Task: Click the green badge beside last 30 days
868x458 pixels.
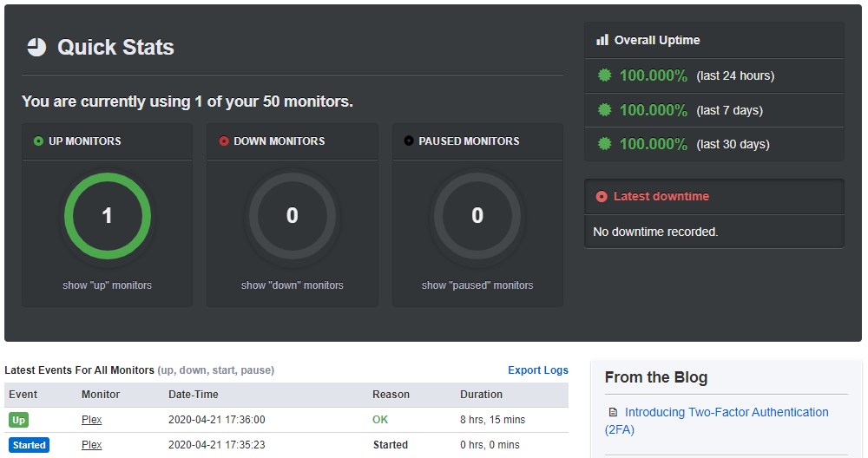Action: coord(605,144)
